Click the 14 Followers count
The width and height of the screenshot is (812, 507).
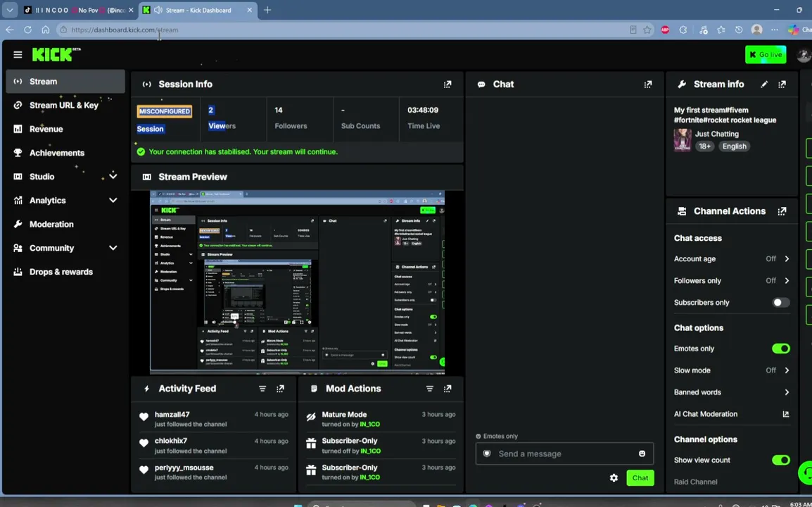click(279, 110)
